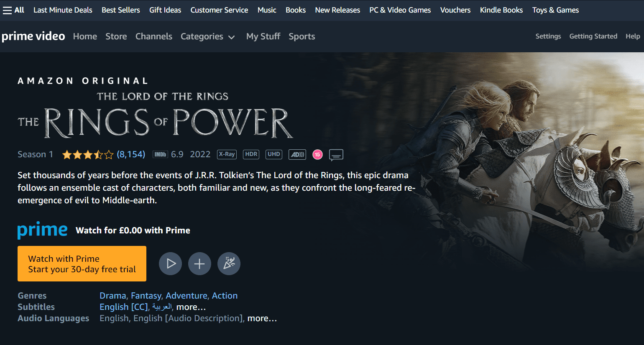
Task: Open New Releases
Action: click(337, 10)
